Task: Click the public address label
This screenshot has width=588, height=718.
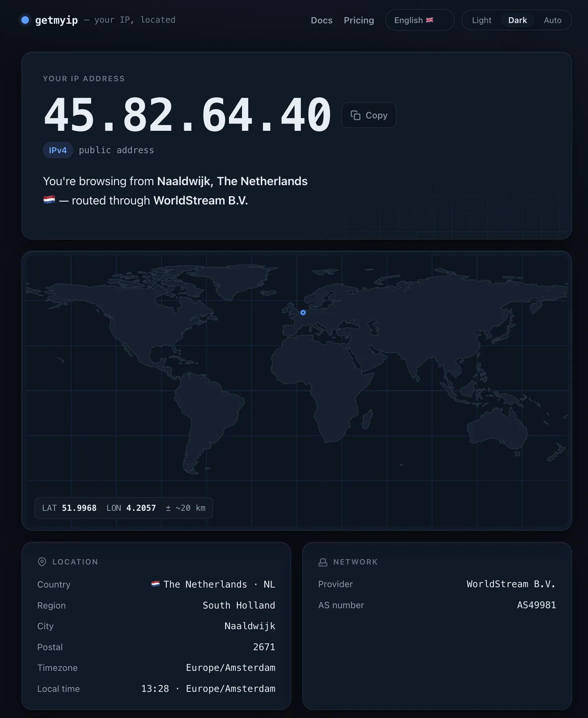Action: [x=116, y=150]
